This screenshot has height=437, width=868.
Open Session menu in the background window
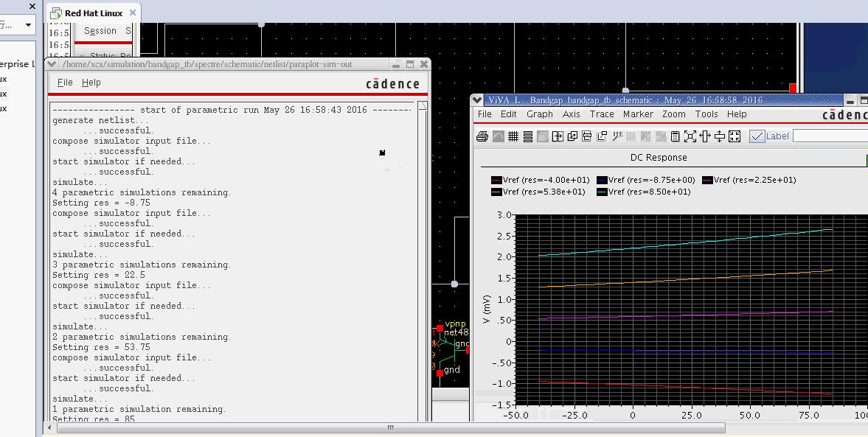coord(100,31)
